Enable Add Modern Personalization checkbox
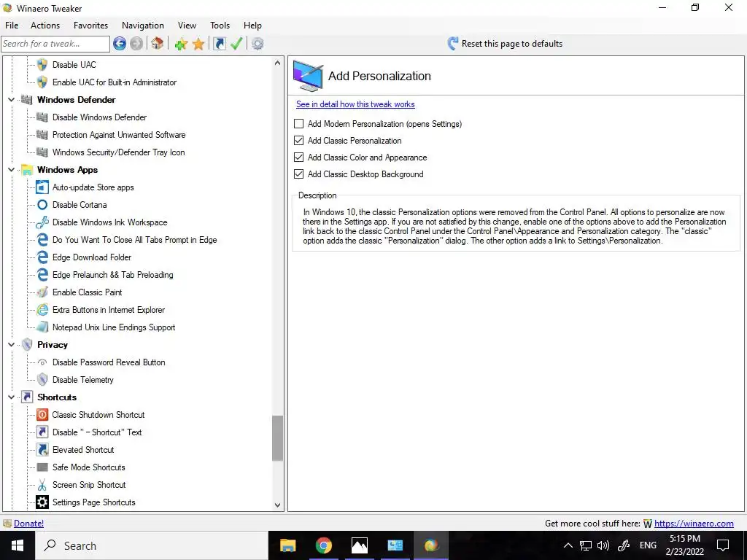The width and height of the screenshot is (747, 560). point(298,124)
